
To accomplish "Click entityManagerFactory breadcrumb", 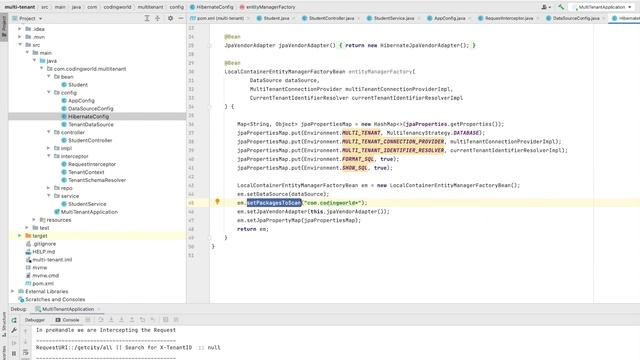I will click(x=267, y=7).
